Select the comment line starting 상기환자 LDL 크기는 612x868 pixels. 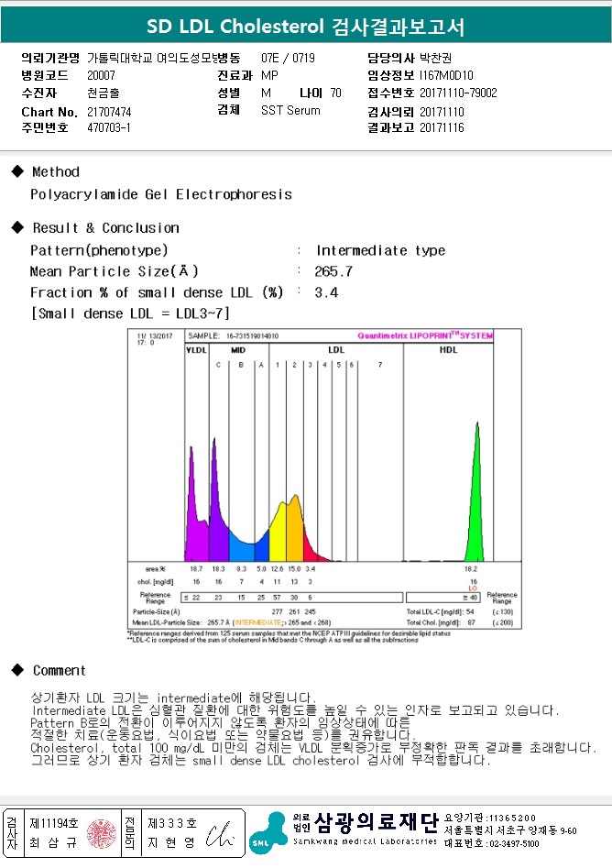173,698
